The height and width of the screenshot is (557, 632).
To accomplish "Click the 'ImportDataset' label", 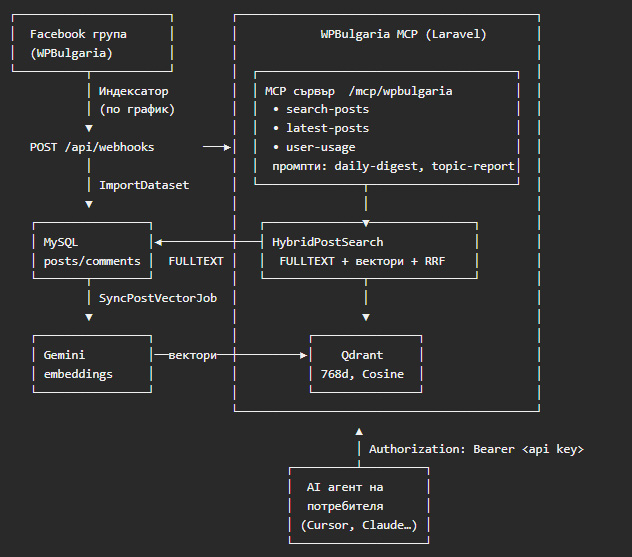I will pos(144,185).
